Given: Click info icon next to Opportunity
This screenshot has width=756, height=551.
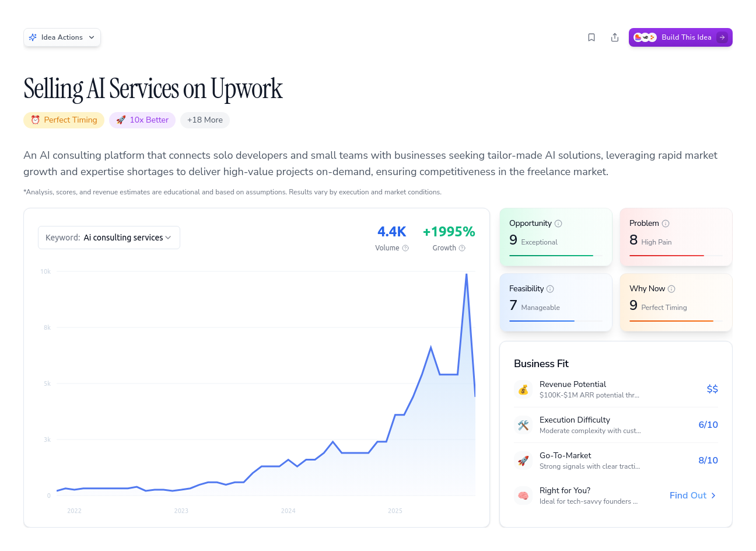Looking at the screenshot, I should 558,224.
